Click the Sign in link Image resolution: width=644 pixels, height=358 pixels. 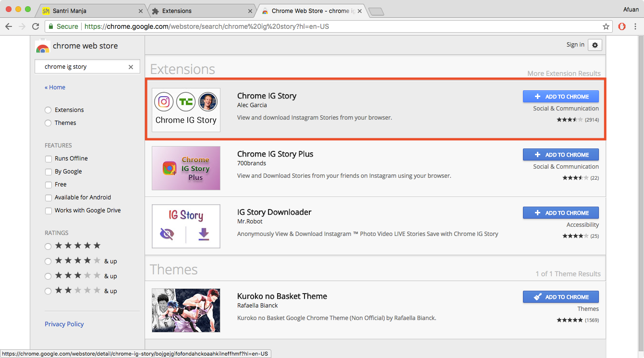[575, 45]
